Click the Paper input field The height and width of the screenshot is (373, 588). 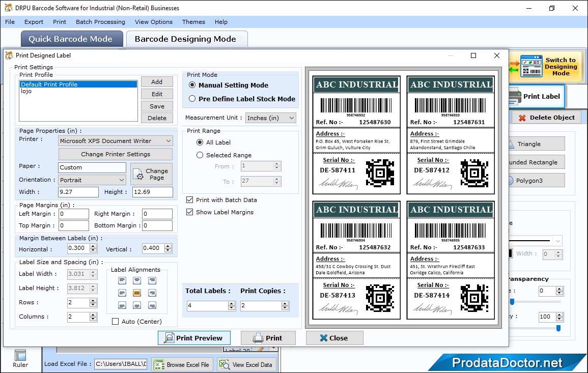pyautogui.click(x=92, y=167)
